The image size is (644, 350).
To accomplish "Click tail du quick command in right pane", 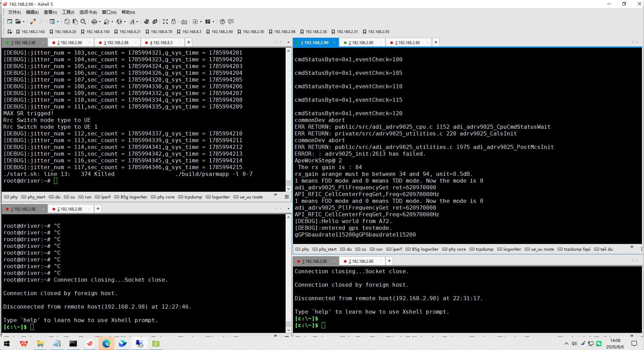I will click(603, 249).
